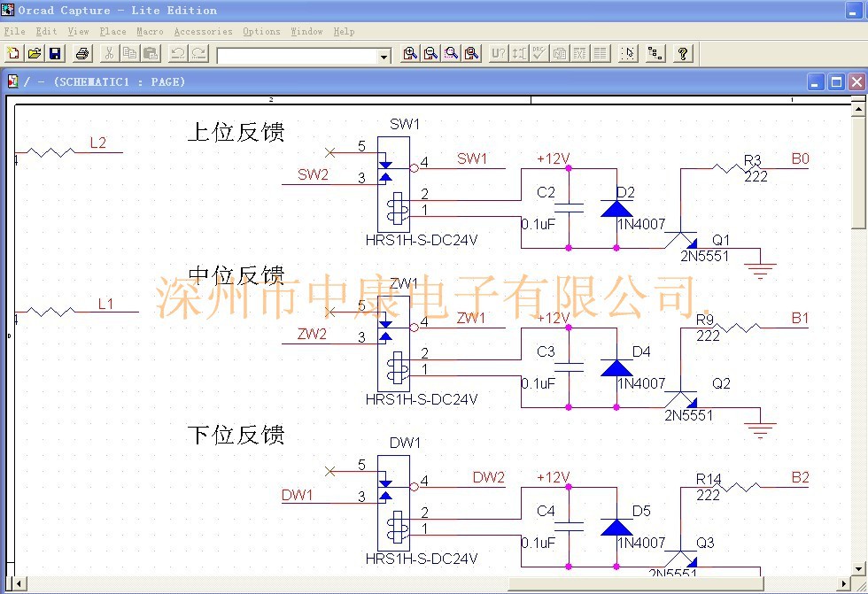Open the part search dropdown arrow
Viewport: 868px width, 594px height.
click(382, 54)
